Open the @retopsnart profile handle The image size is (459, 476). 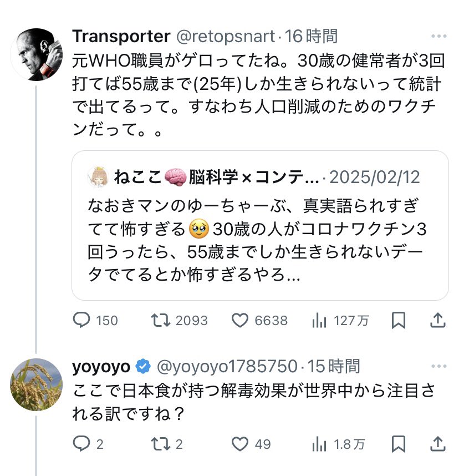[225, 37]
